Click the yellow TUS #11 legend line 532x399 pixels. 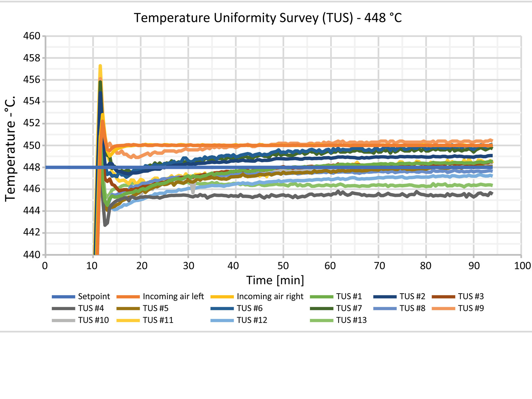coord(128,321)
